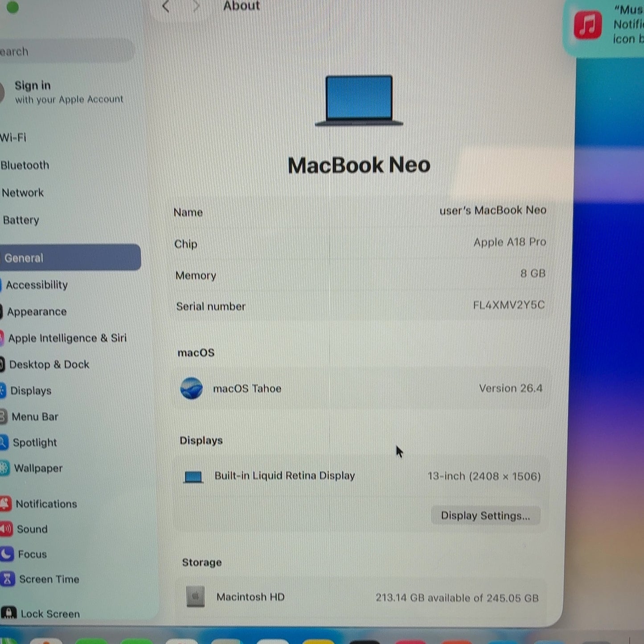This screenshot has height=644, width=644.
Task: Click the Lock Screen icon
Action: pyautogui.click(x=8, y=613)
